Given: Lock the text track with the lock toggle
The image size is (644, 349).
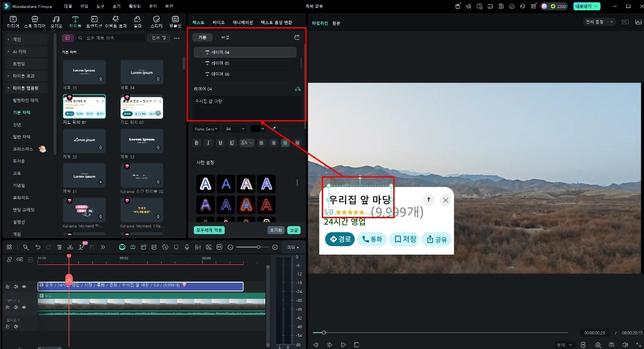Looking at the screenshot, I should coord(8,286).
